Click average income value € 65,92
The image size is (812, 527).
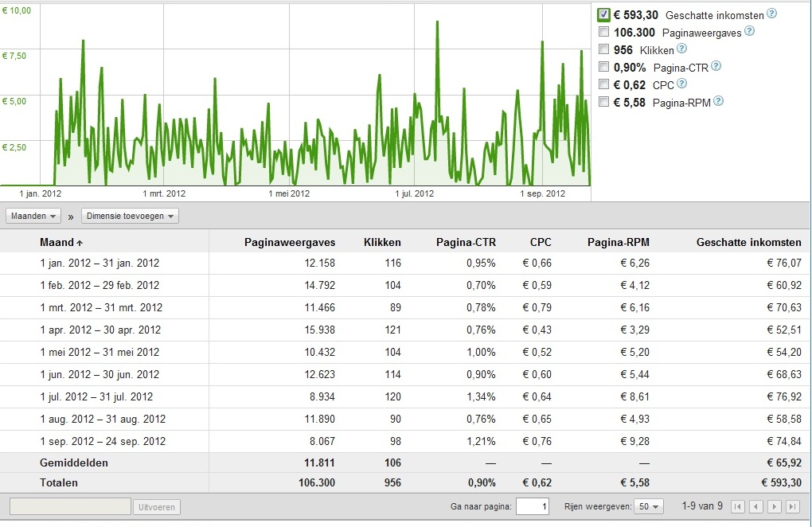point(784,463)
